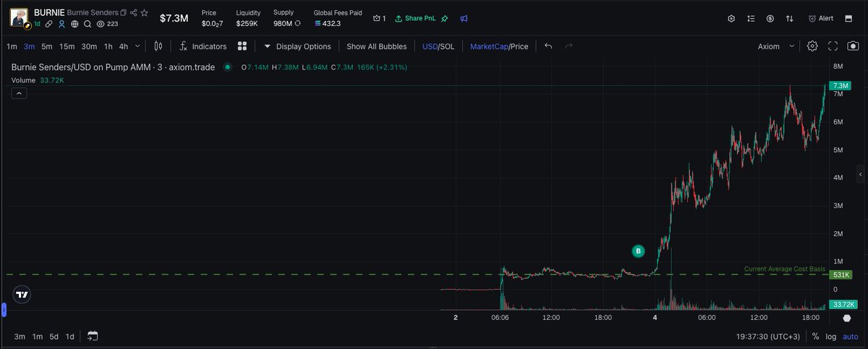Expand the right side panel arrow
Image resolution: width=868 pixels, height=349 pixels.
tap(860, 175)
